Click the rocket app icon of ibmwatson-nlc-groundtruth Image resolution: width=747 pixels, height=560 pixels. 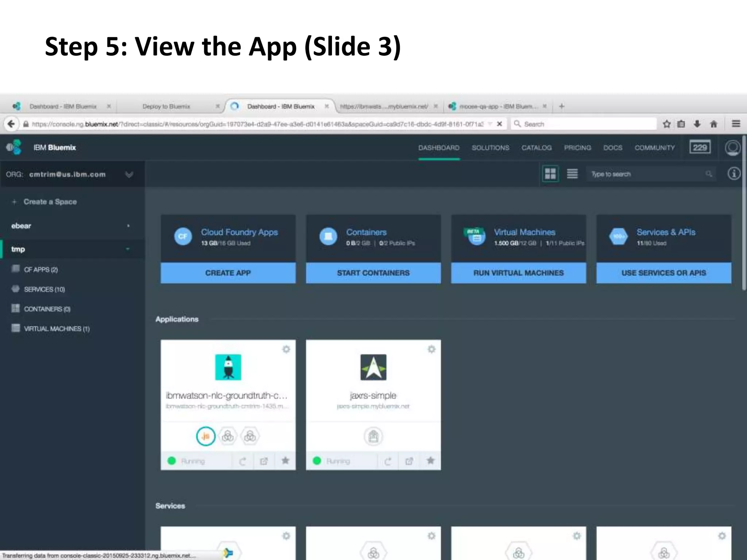click(228, 367)
